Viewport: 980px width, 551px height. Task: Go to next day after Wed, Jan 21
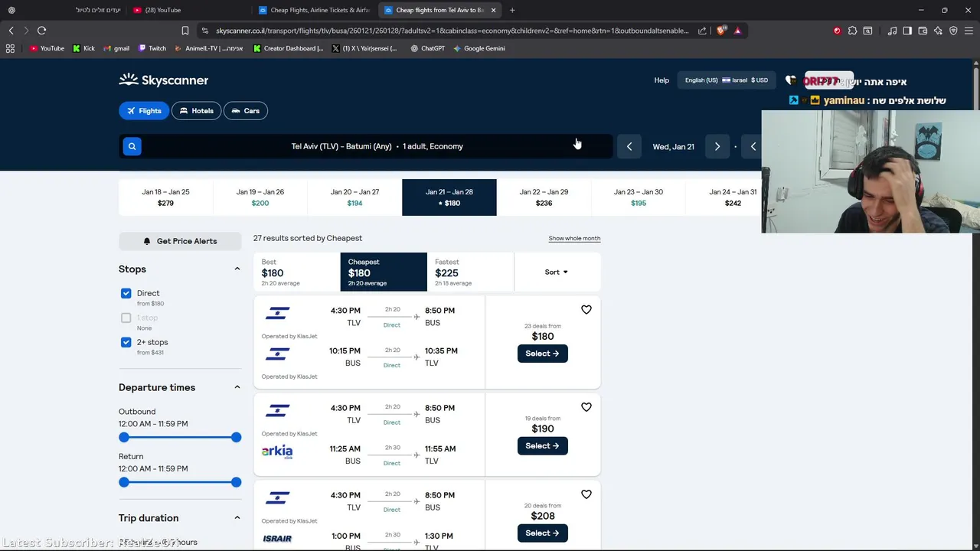tap(717, 146)
